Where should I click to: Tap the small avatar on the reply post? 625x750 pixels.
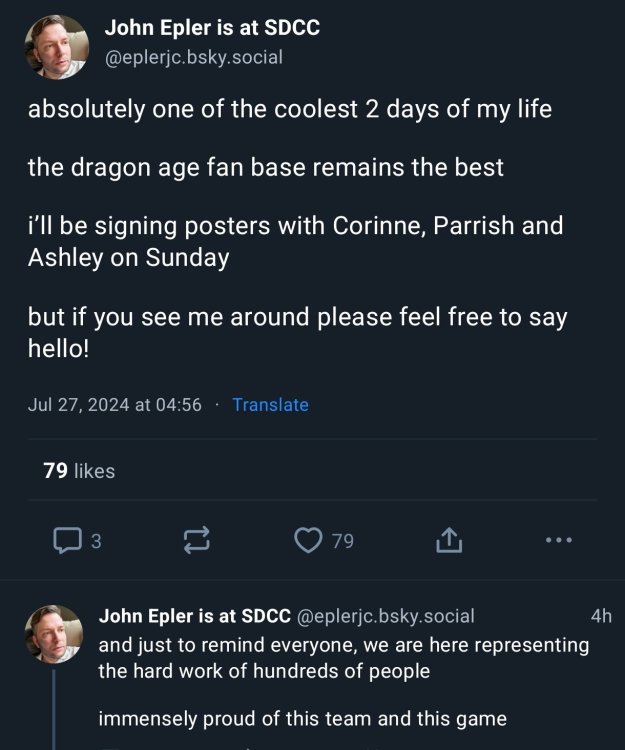(53, 634)
